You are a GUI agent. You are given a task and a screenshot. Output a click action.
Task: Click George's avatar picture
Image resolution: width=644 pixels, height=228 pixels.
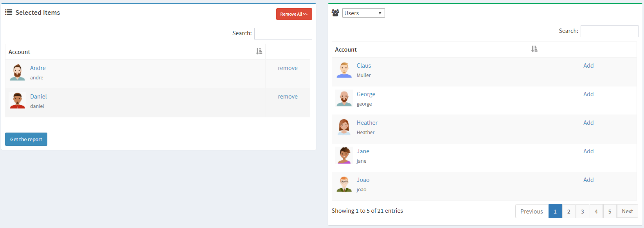click(x=344, y=99)
